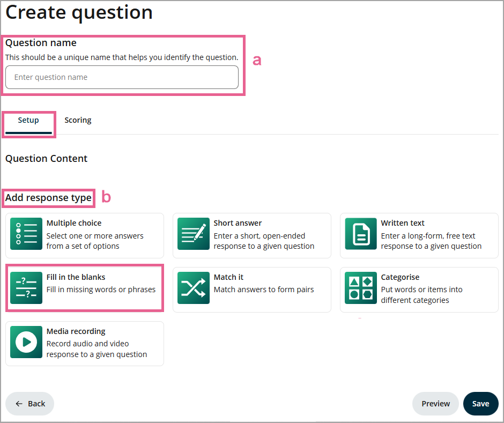
Task: Select the Categorise response title
Action: 400,277
